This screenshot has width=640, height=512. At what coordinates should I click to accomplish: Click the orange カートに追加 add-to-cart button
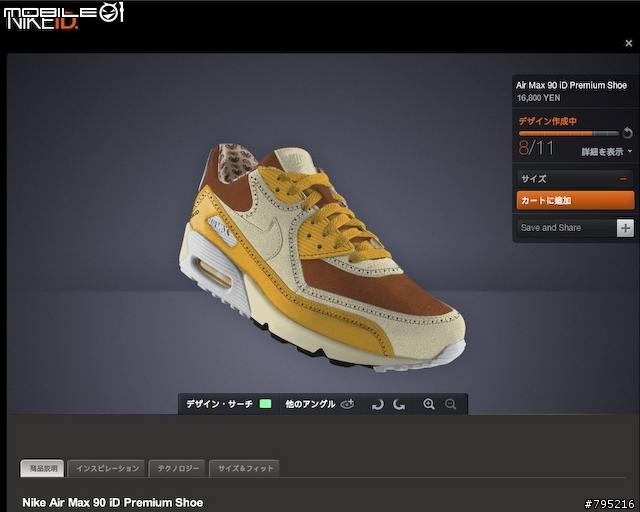[x=576, y=200]
